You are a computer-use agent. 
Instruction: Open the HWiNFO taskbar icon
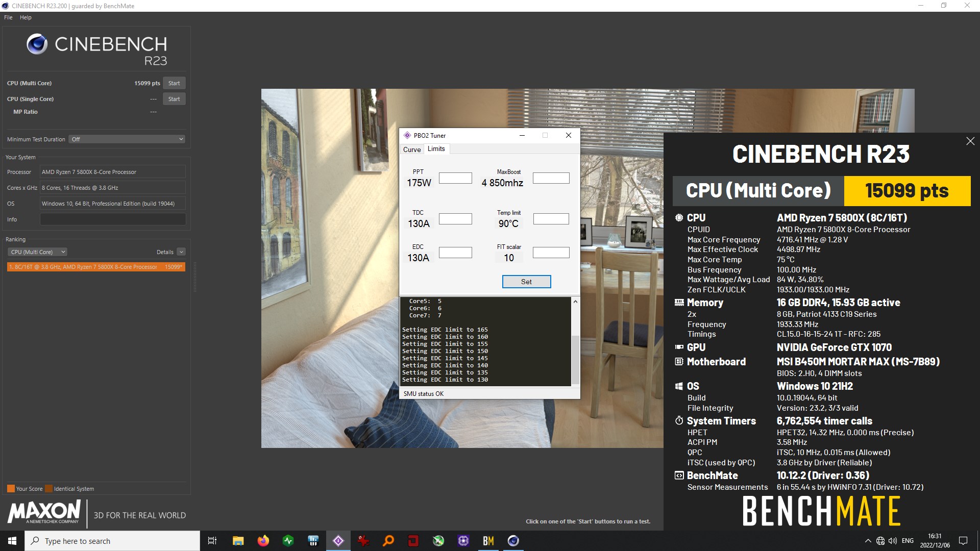click(313, 541)
